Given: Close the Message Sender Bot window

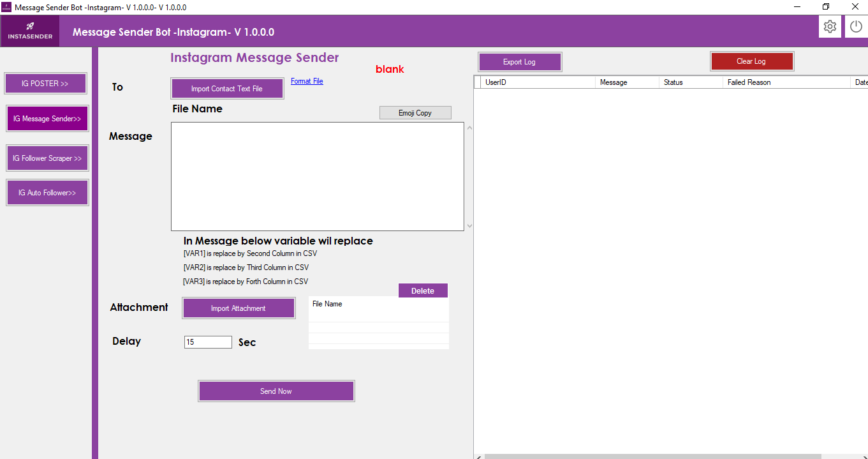Looking at the screenshot, I should point(855,7).
